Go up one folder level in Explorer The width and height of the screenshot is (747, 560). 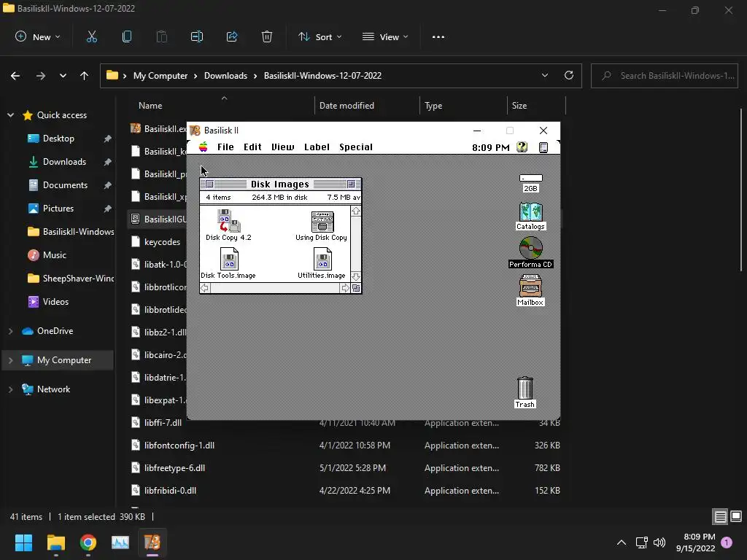(85, 76)
